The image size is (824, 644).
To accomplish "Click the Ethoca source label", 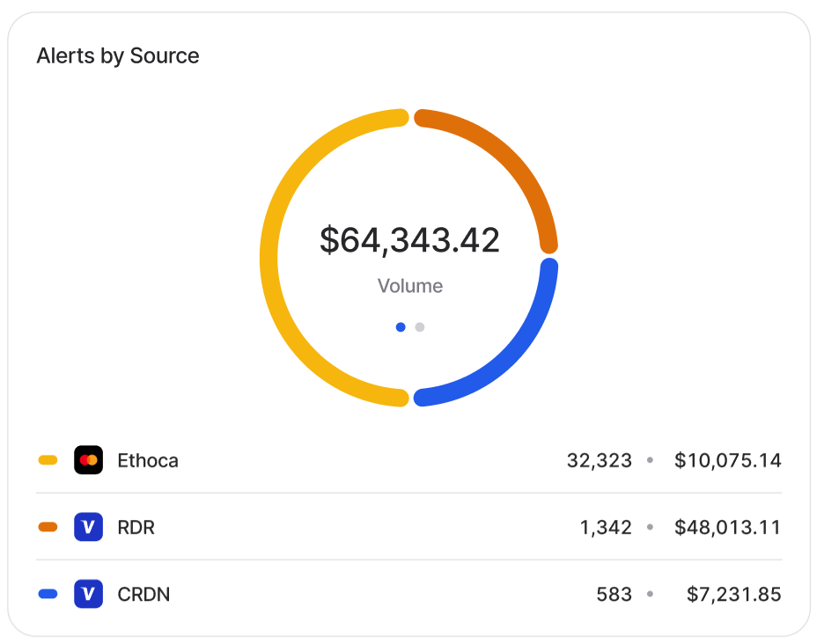I will tap(148, 460).
